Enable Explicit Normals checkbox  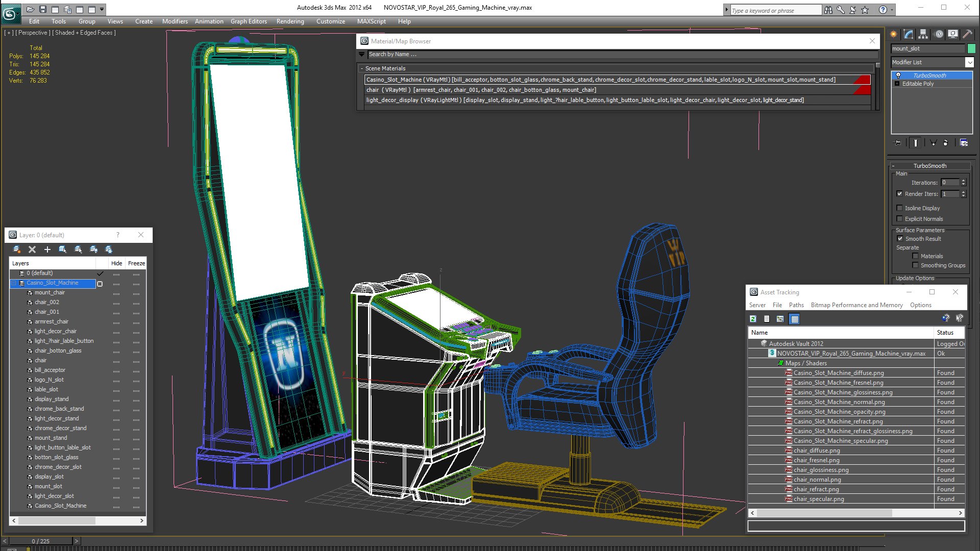pyautogui.click(x=900, y=219)
